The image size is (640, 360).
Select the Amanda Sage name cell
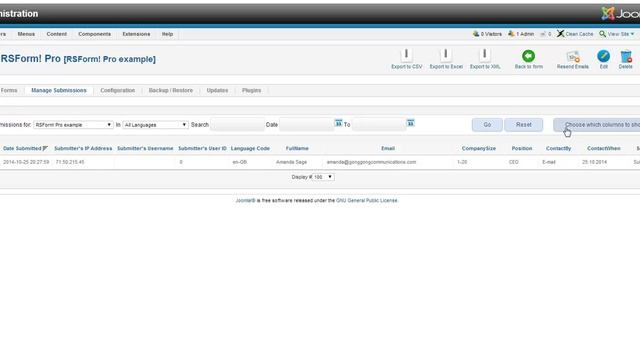click(291, 162)
